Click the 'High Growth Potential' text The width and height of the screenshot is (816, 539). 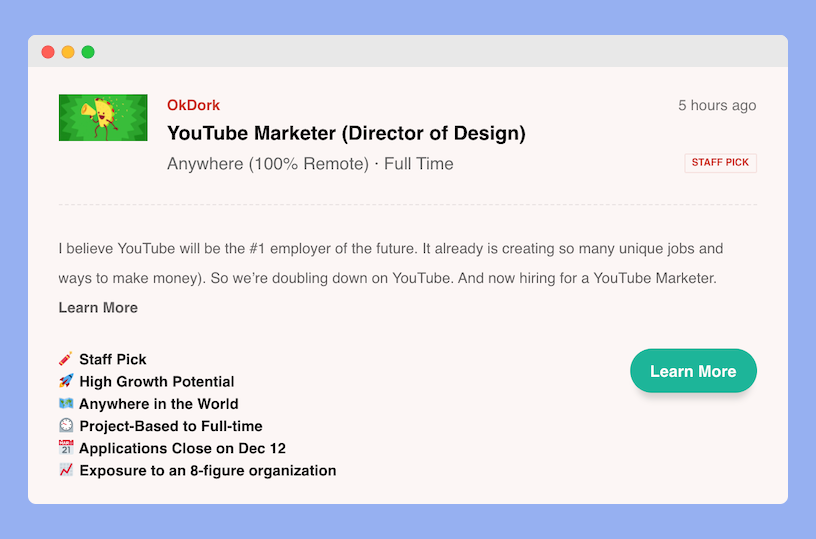[x=157, y=382]
